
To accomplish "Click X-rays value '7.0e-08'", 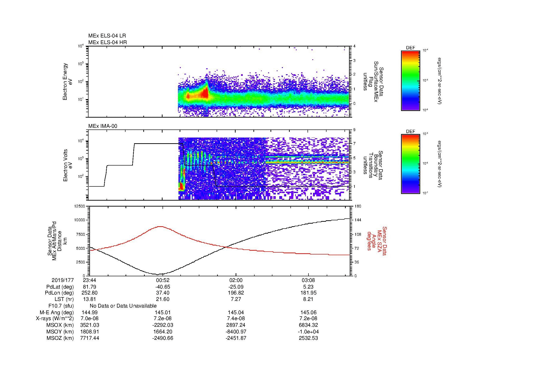I will (x=89, y=318).
